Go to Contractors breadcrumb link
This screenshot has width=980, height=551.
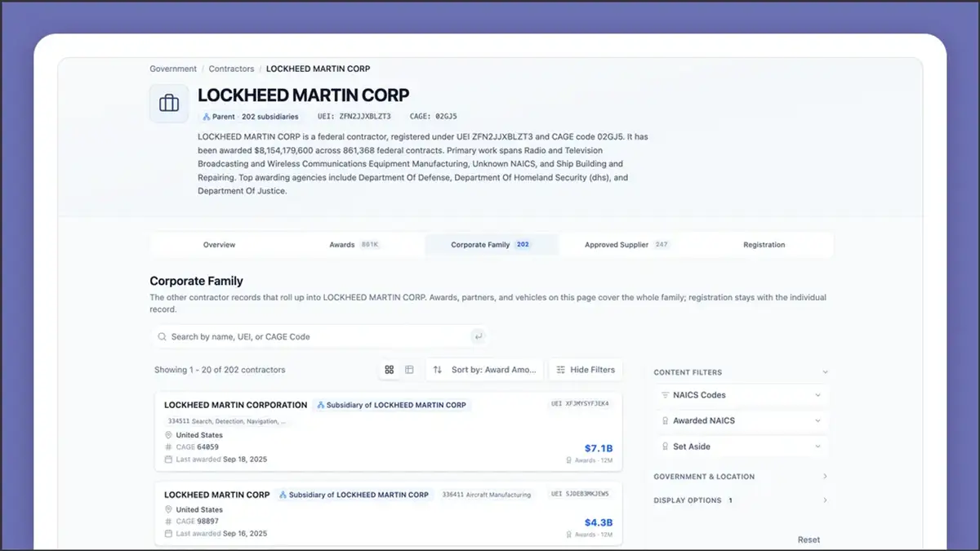pos(231,69)
